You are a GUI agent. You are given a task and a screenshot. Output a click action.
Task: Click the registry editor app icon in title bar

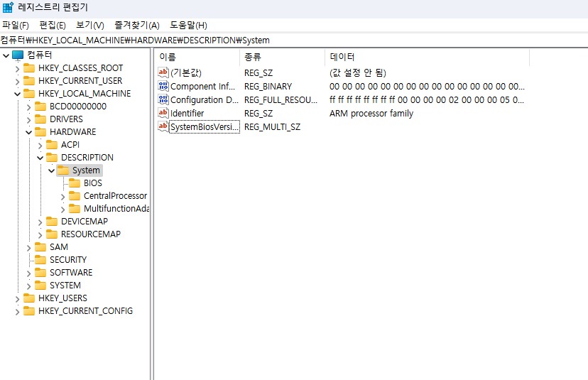pyautogui.click(x=8, y=8)
